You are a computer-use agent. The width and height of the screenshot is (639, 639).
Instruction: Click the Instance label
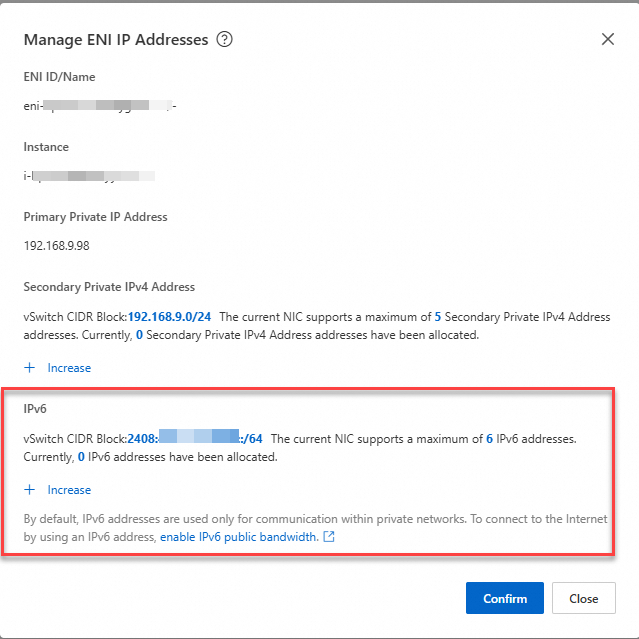coord(46,147)
